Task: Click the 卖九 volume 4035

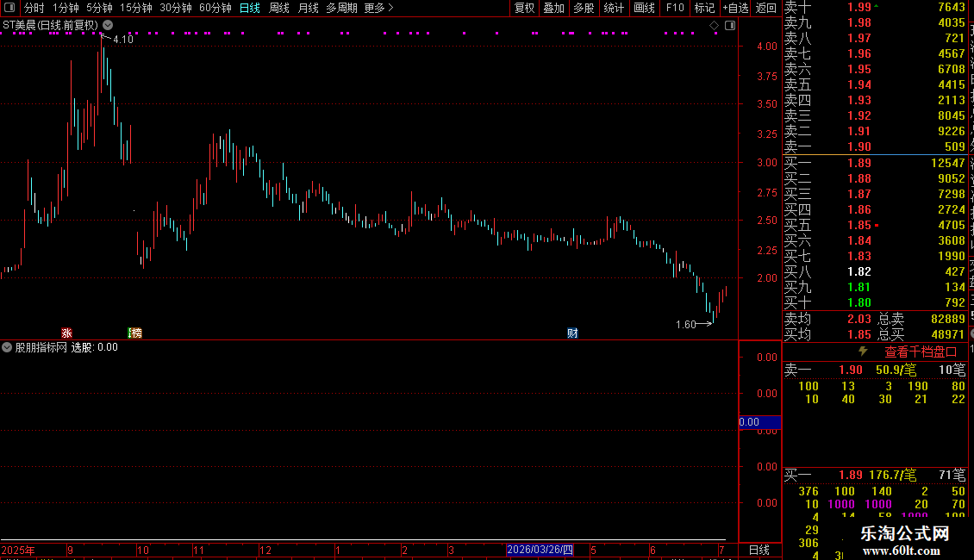Action: click(952, 22)
